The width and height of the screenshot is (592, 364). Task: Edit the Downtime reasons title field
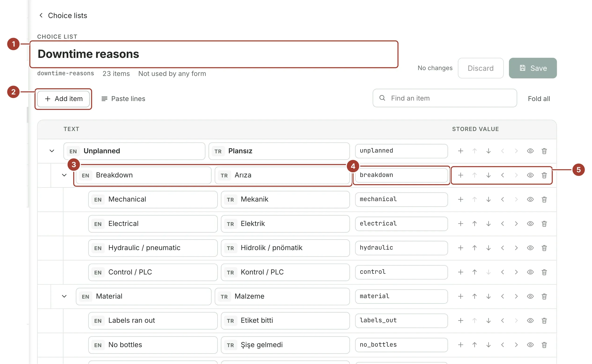pyautogui.click(x=214, y=54)
